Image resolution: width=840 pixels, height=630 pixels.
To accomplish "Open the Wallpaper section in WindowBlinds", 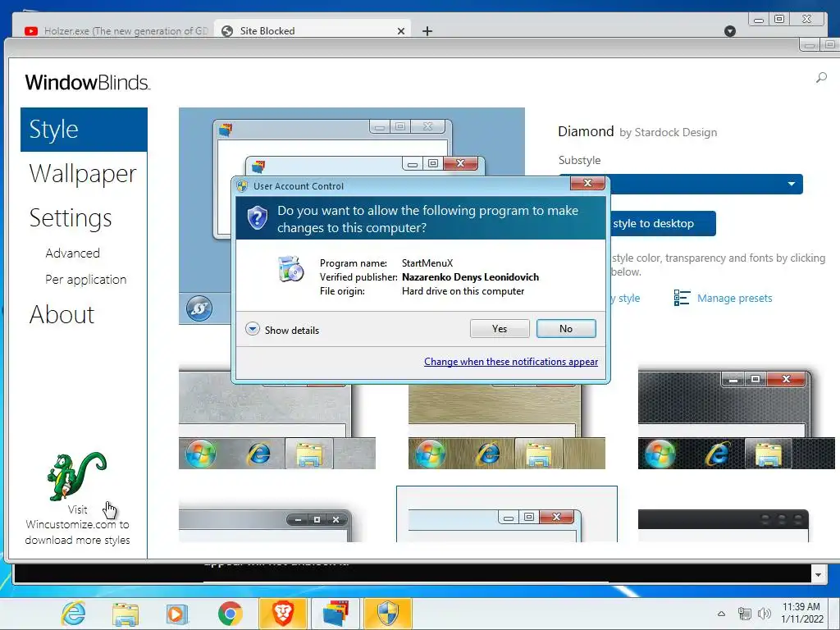I will tap(83, 174).
